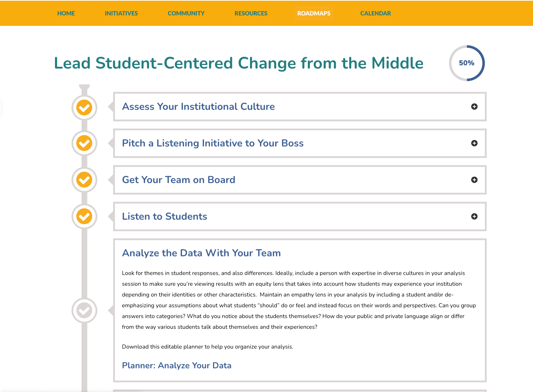This screenshot has height=392, width=533.
Task: Click the plus icon on Assess Your Institutional Culture
Action: [474, 107]
